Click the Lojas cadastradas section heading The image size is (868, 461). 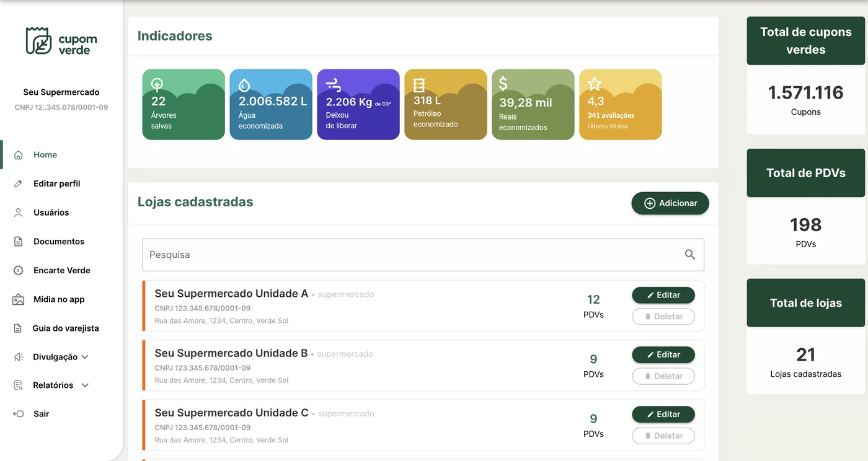click(195, 202)
